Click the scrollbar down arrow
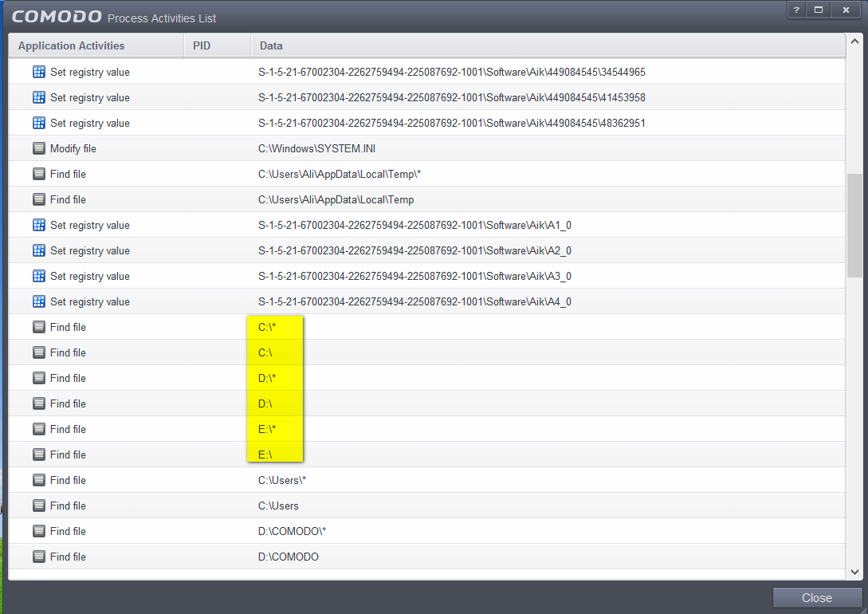The image size is (868, 614). point(854,572)
